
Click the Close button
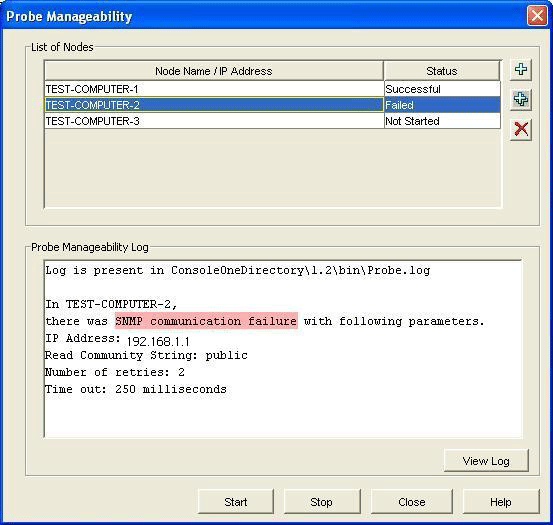pyautogui.click(x=412, y=501)
